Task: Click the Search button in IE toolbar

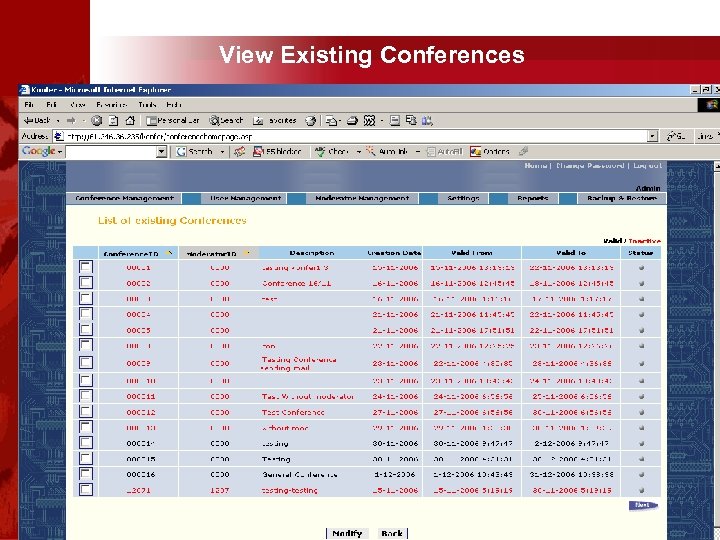Action: 226,121
